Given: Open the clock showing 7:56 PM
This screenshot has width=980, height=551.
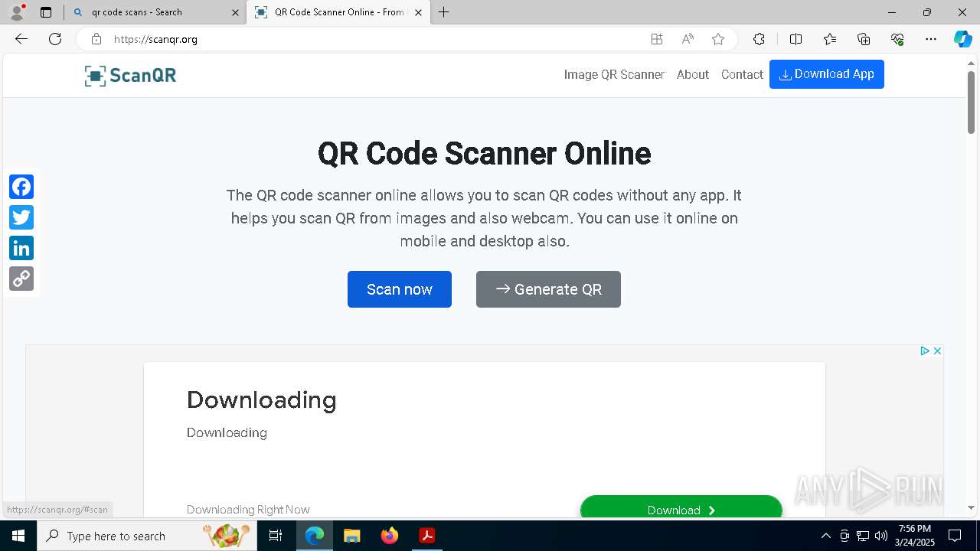Looking at the screenshot, I should pos(915,536).
